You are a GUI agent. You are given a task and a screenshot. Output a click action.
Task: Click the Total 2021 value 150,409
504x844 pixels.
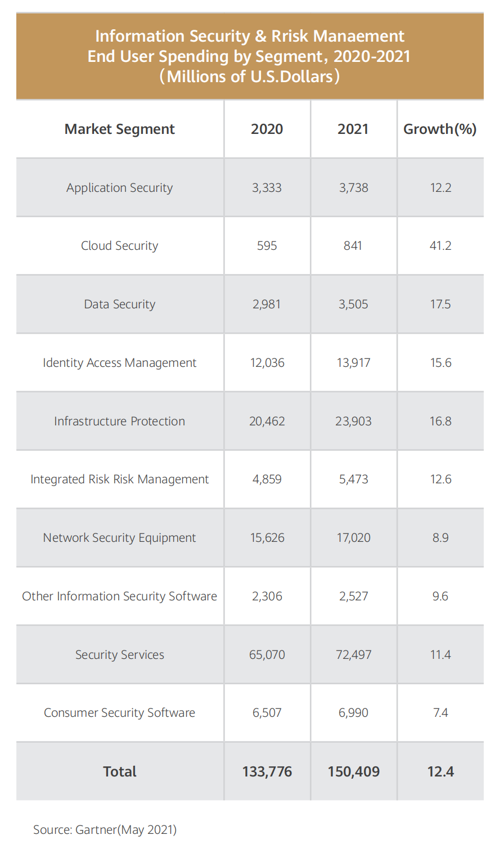[x=353, y=771]
